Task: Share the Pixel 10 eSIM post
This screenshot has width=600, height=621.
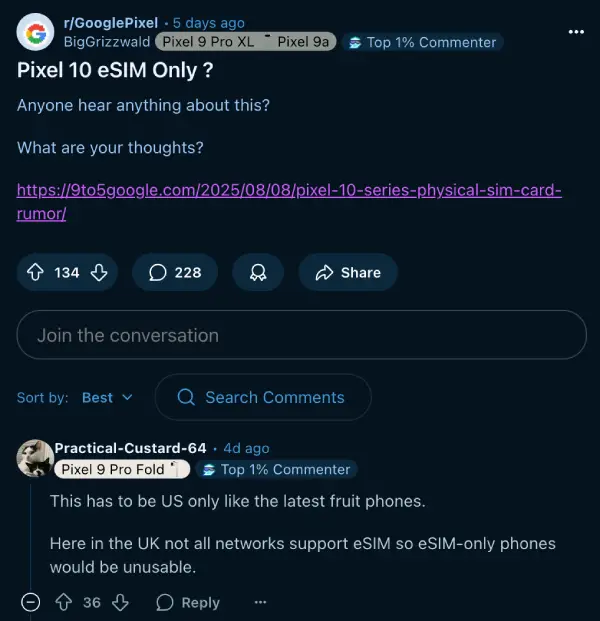Action: [x=348, y=272]
